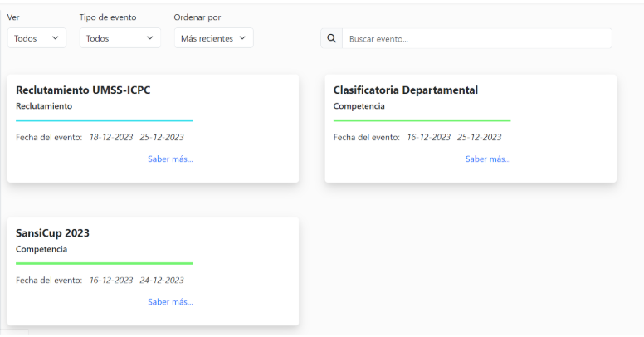The image size is (644, 337).
Task: Click end date 24-12-2023 on the SansiCup card
Action: 162,281
